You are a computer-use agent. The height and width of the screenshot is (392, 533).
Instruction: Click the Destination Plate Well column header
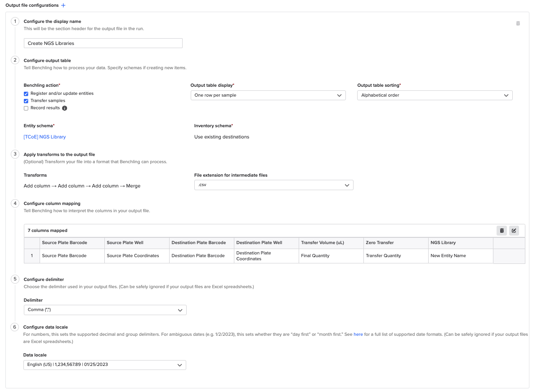pos(266,243)
